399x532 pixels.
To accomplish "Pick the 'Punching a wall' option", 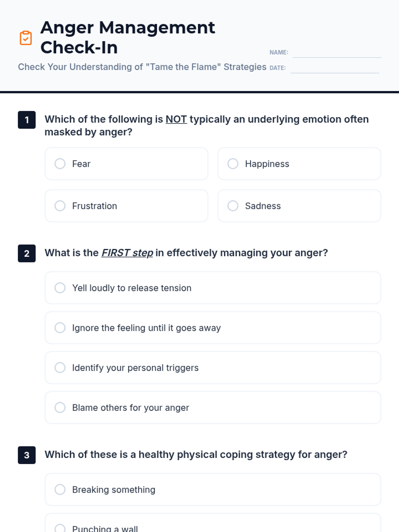I will click(60, 528).
